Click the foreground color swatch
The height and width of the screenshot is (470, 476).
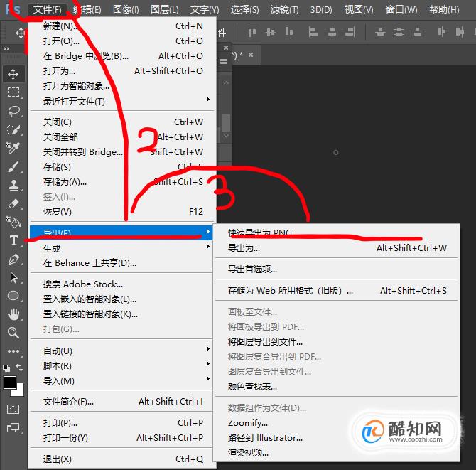point(10,383)
